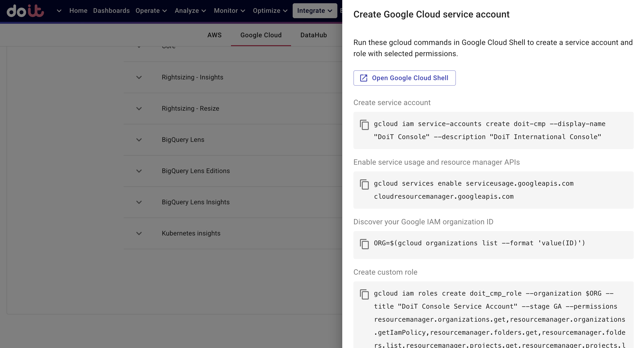Copy the create custom role command

[364, 294]
